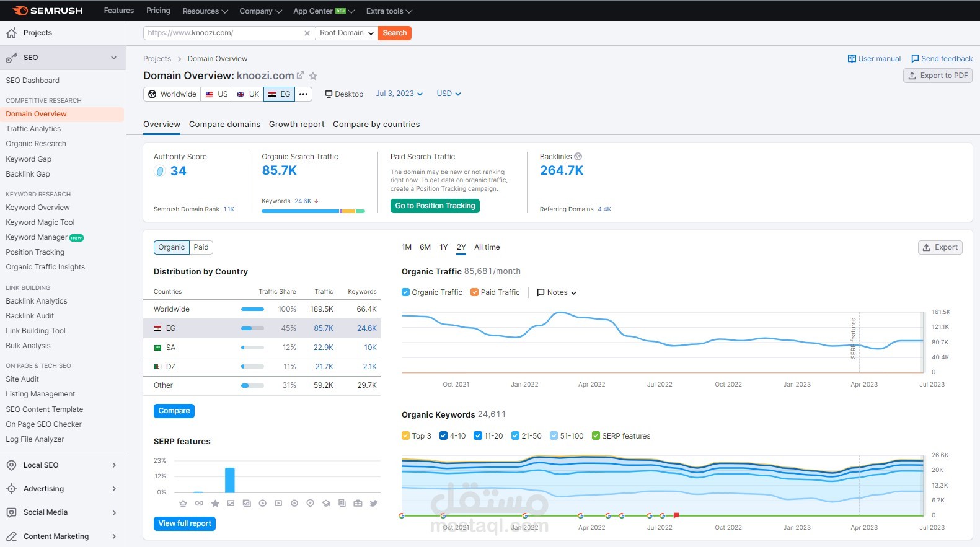
Task: Collapse the SEO sidebar section
Action: point(113,58)
